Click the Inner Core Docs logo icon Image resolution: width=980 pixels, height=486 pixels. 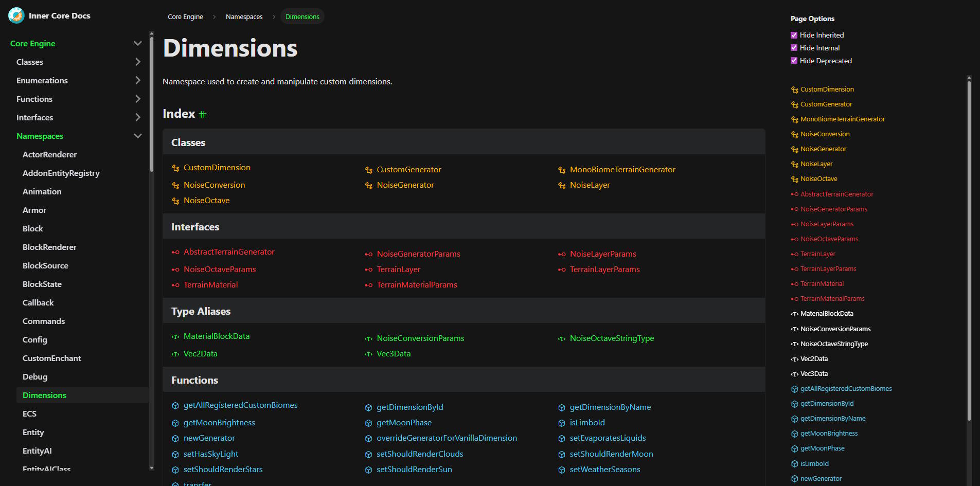pyautogui.click(x=16, y=15)
